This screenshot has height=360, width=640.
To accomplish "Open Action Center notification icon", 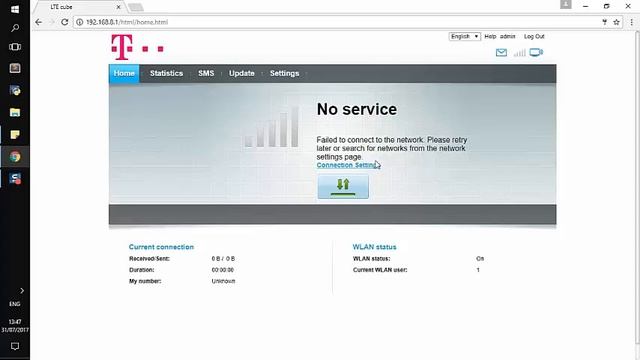I will 15,346.
